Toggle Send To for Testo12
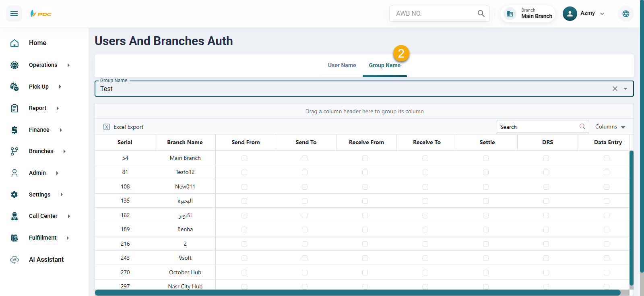This screenshot has width=644, height=296. coord(305,172)
